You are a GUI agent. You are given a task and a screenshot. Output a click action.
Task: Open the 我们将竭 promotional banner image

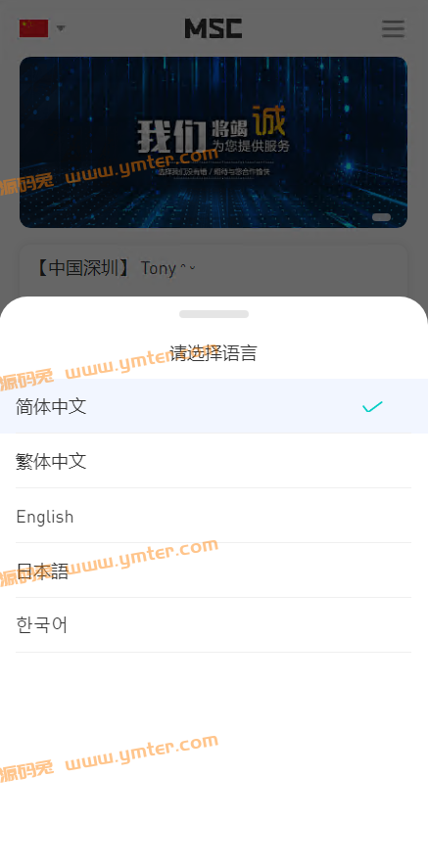[214, 142]
